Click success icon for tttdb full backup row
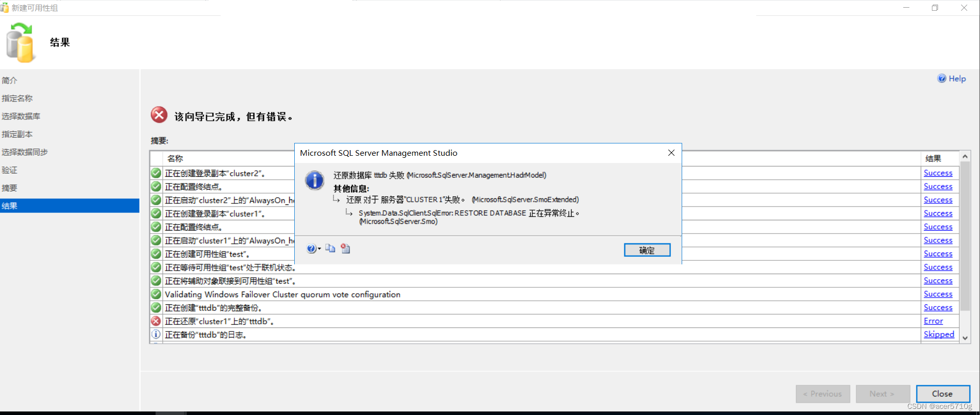 coord(156,307)
